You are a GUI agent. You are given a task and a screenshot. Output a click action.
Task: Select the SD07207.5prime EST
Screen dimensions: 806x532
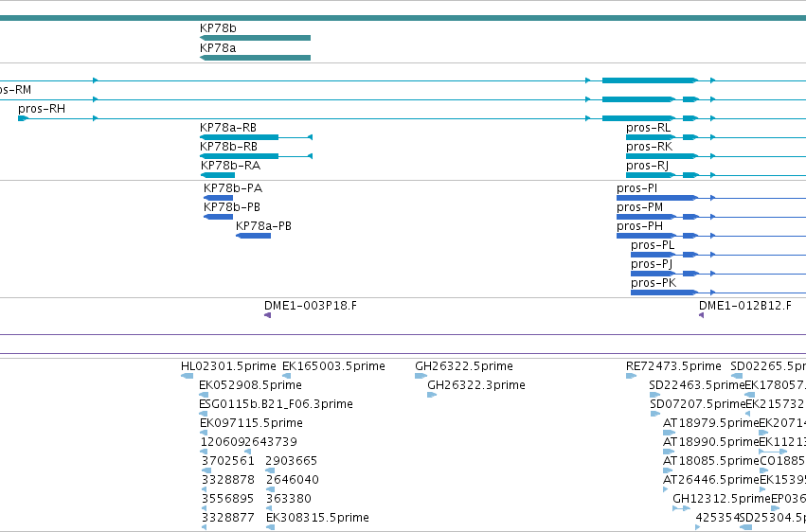tap(654, 414)
